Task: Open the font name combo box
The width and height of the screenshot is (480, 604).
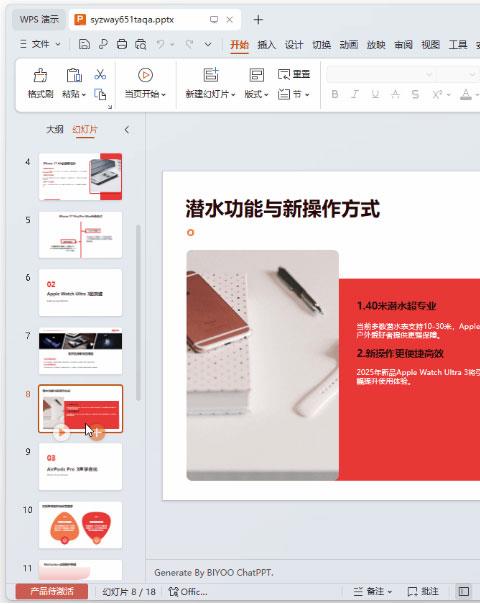Action: (x=381, y=74)
